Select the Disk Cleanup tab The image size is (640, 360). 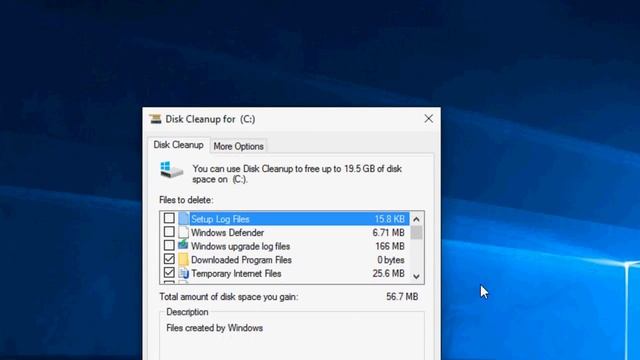(178, 145)
